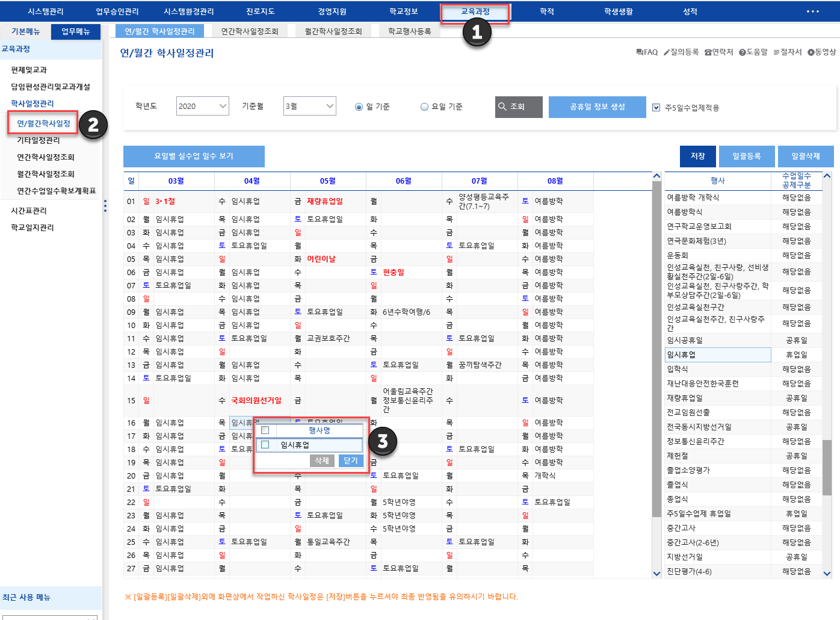
Task: Open the 학적 top menu
Action: 547,11
